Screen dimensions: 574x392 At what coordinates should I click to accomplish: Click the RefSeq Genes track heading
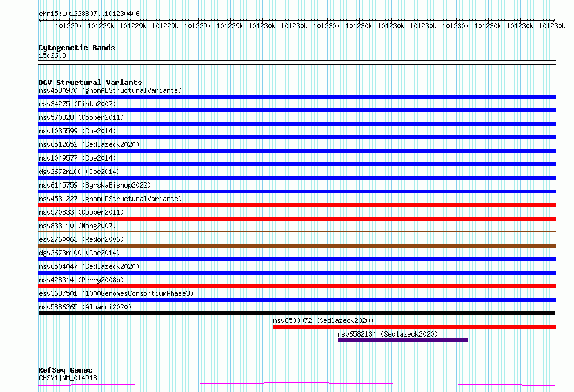tap(65, 371)
